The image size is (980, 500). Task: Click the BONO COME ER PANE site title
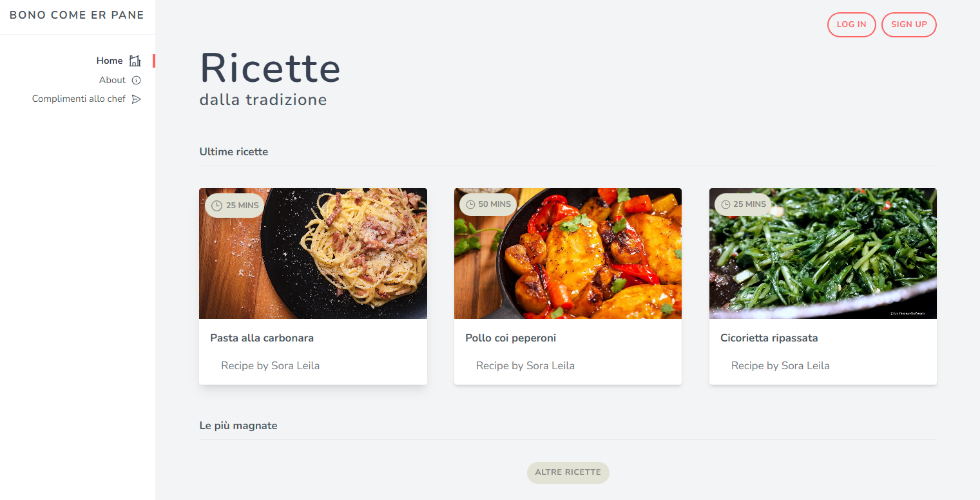point(77,15)
